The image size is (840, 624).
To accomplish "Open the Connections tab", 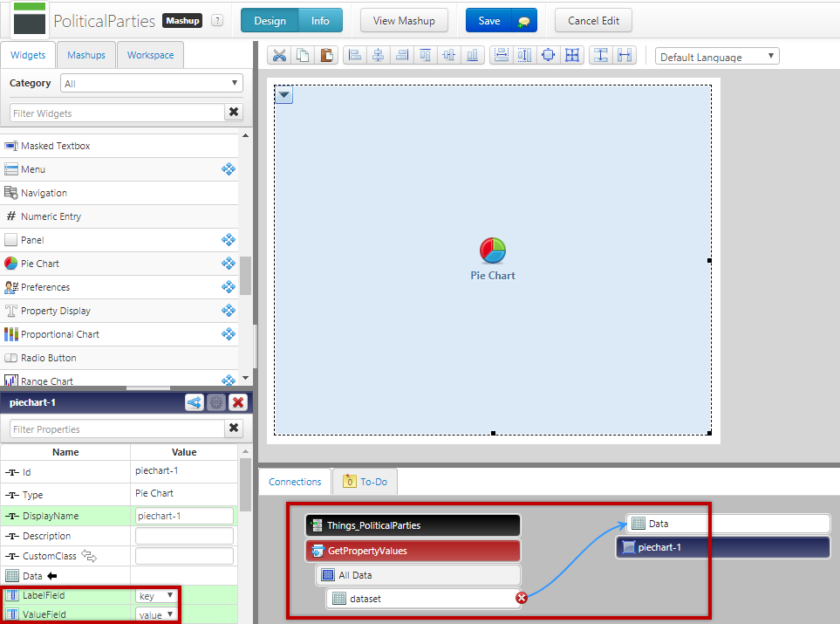I will 295,482.
